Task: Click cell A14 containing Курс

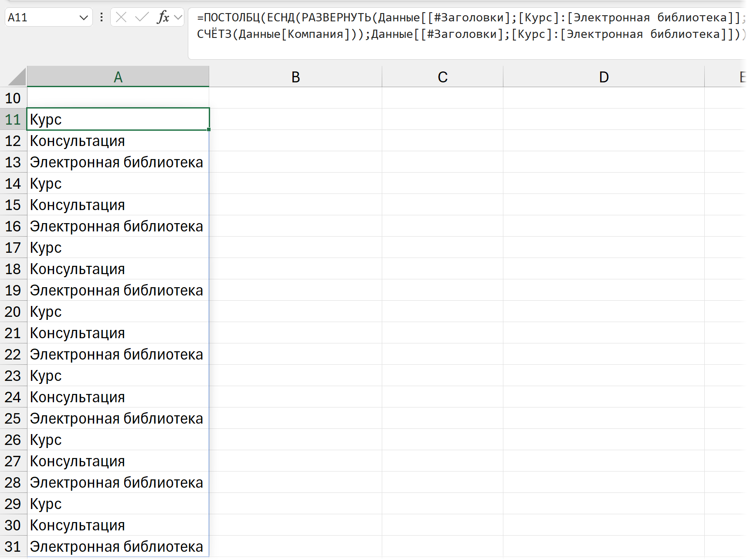Action: [118, 183]
